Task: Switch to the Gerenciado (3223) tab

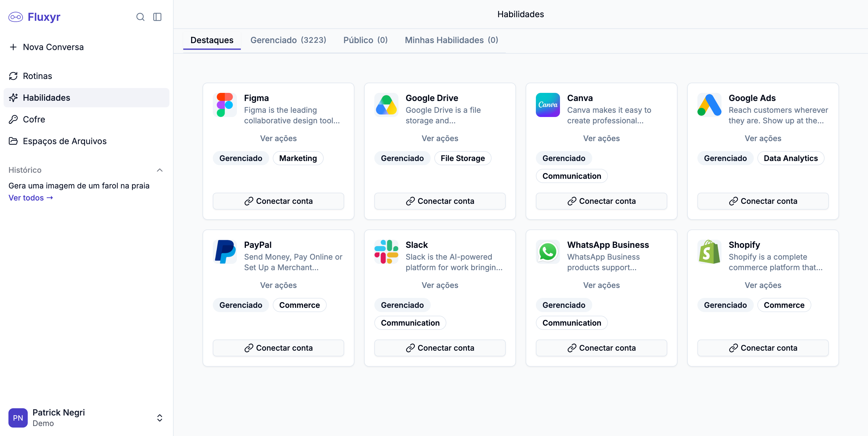Action: [288, 40]
